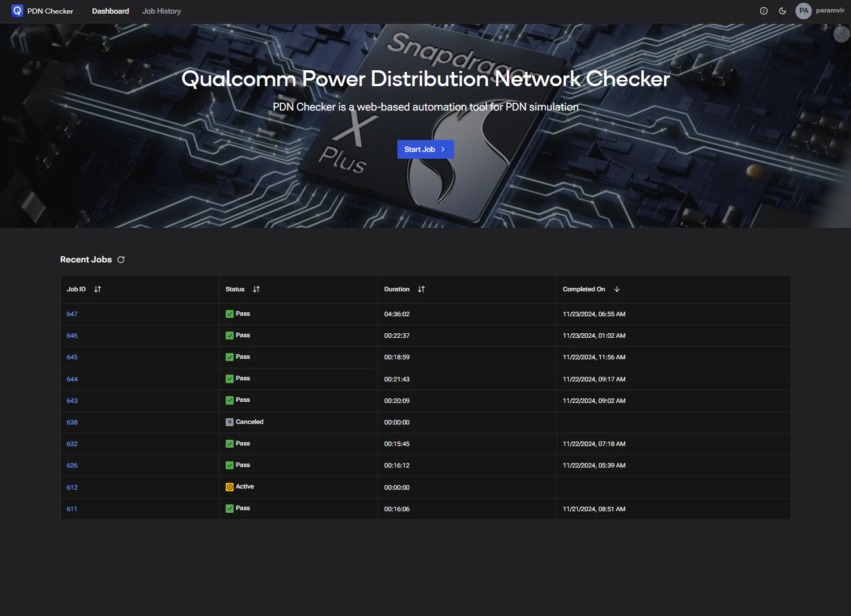Click completed date 11/23/2024, 06:55 AM

pos(594,314)
